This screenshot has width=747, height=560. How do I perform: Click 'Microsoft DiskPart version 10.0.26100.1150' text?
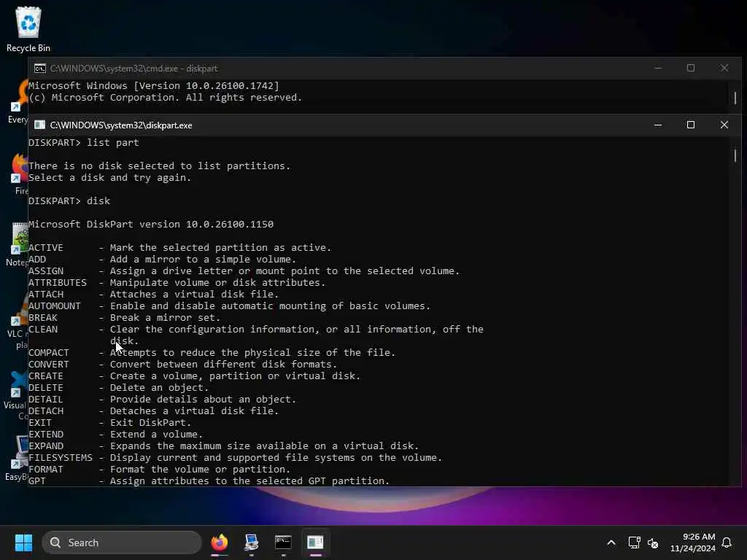point(151,224)
